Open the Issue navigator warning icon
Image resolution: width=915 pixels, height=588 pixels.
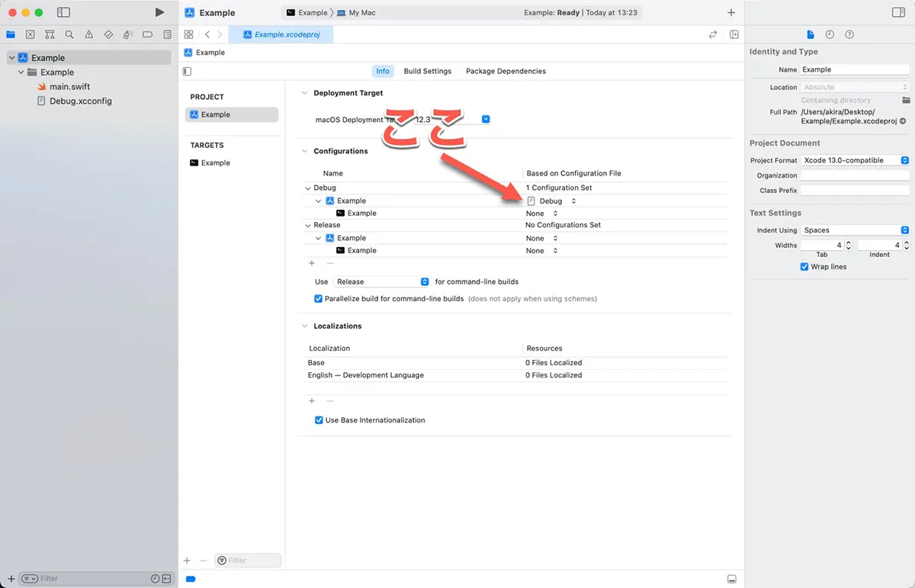click(x=89, y=34)
